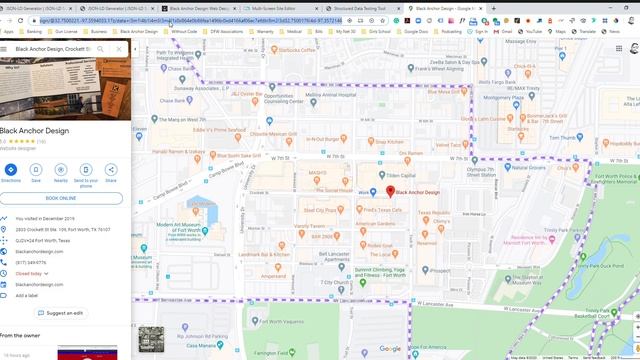Click the address bar URL

point(191,20)
